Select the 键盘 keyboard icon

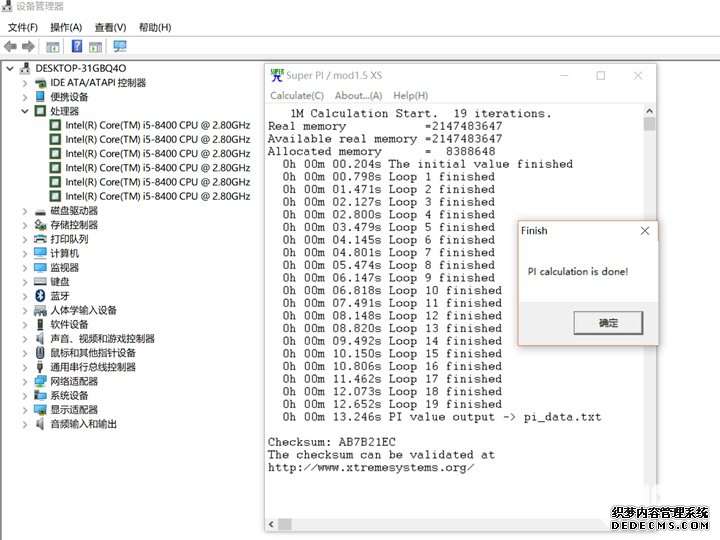pos(40,281)
